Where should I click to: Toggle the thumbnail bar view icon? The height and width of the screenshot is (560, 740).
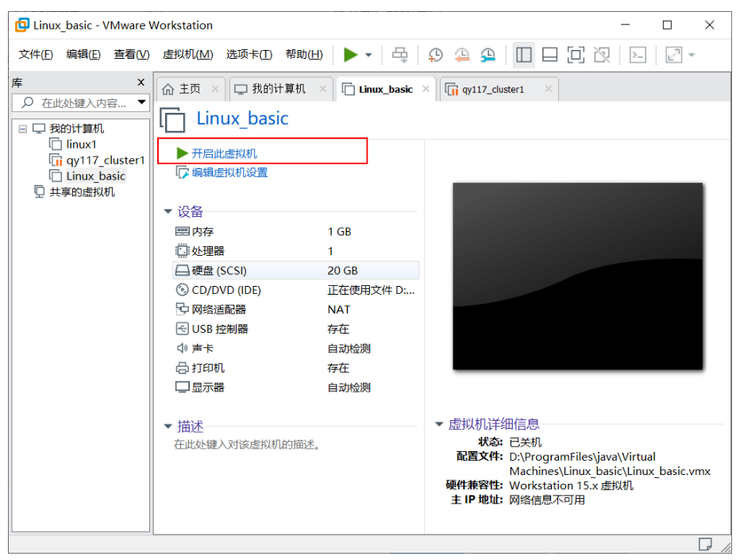[549, 55]
